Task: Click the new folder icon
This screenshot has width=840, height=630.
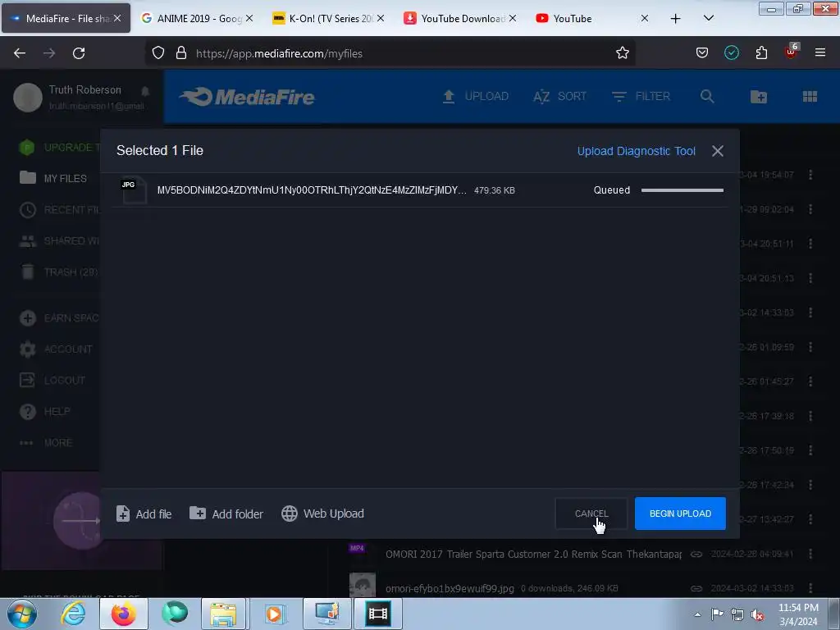Action: tap(759, 97)
